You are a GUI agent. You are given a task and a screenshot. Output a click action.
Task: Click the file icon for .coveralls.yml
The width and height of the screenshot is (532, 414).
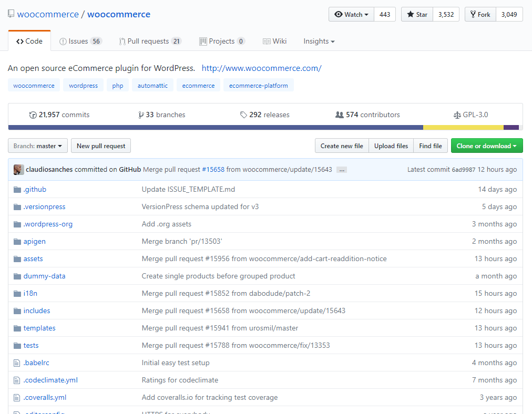point(17,398)
